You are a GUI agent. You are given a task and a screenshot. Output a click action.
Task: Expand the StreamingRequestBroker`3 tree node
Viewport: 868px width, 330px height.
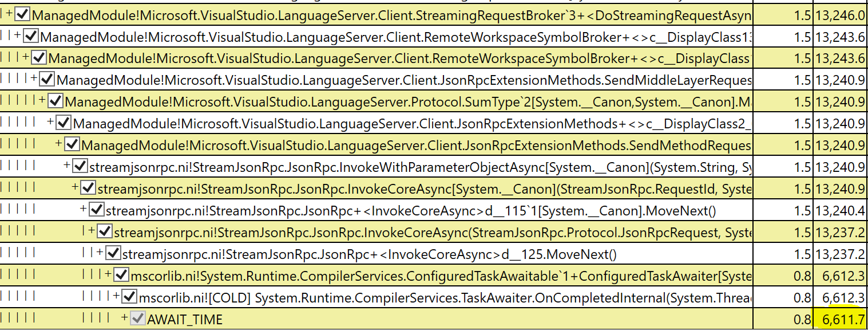point(10,14)
